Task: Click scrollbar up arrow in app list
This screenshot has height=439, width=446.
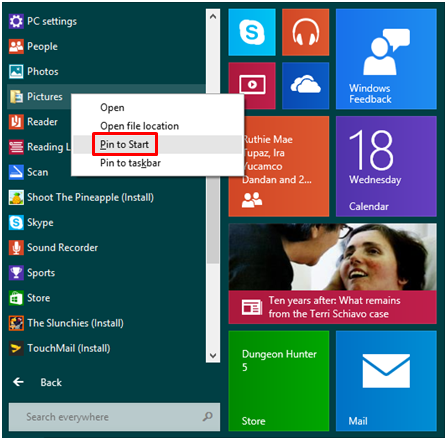Action: tap(213, 16)
